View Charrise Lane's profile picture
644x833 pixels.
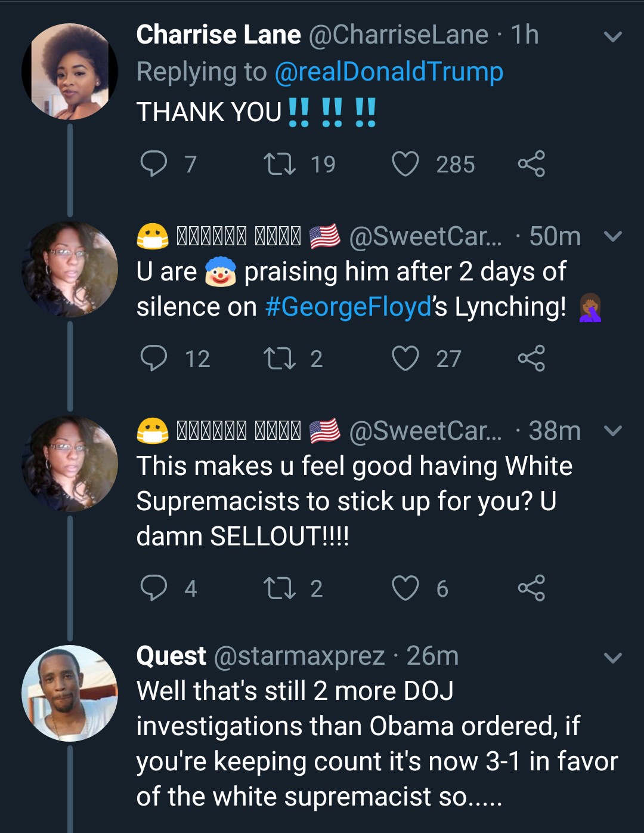[x=70, y=72]
